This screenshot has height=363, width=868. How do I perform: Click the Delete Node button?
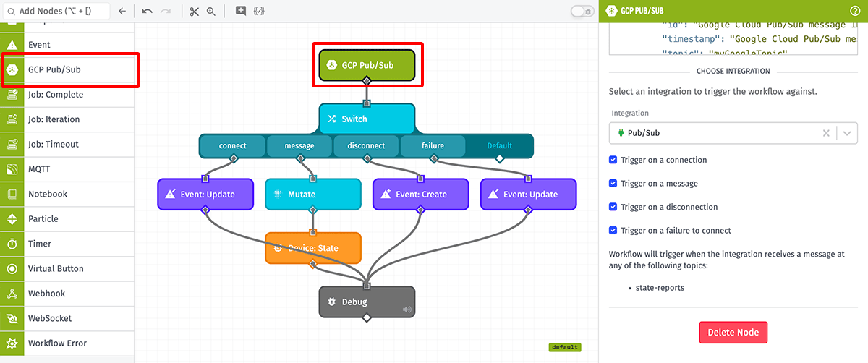pos(733,333)
